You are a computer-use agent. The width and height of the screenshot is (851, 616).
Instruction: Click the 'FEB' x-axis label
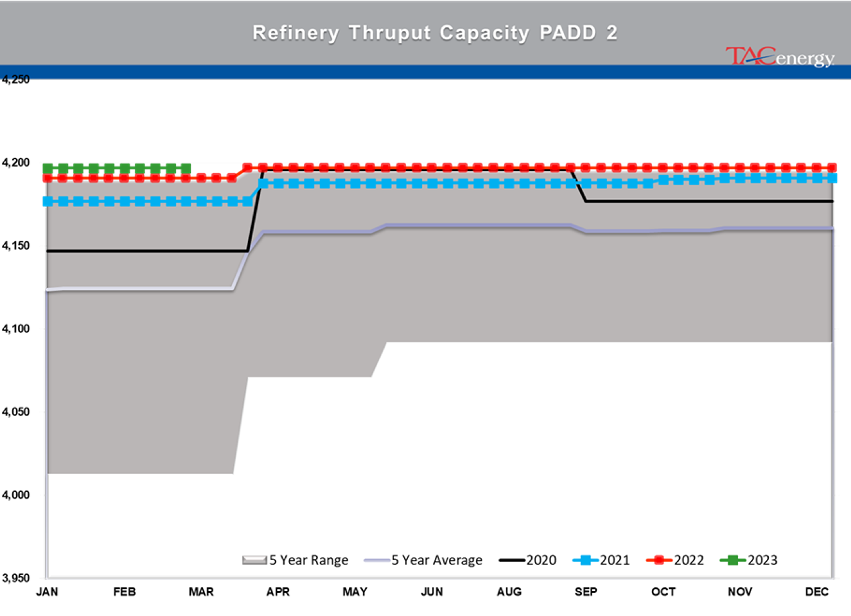[125, 592]
